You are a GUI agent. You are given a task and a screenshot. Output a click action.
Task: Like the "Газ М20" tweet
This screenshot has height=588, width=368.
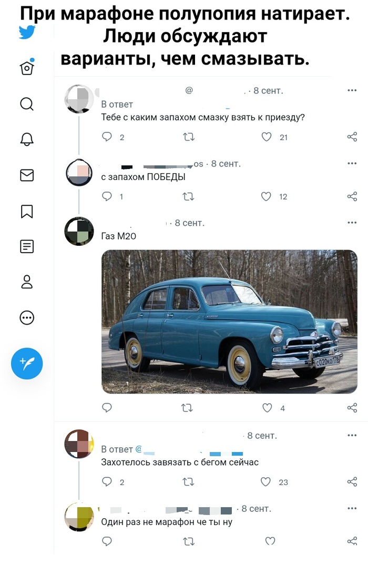point(267,408)
